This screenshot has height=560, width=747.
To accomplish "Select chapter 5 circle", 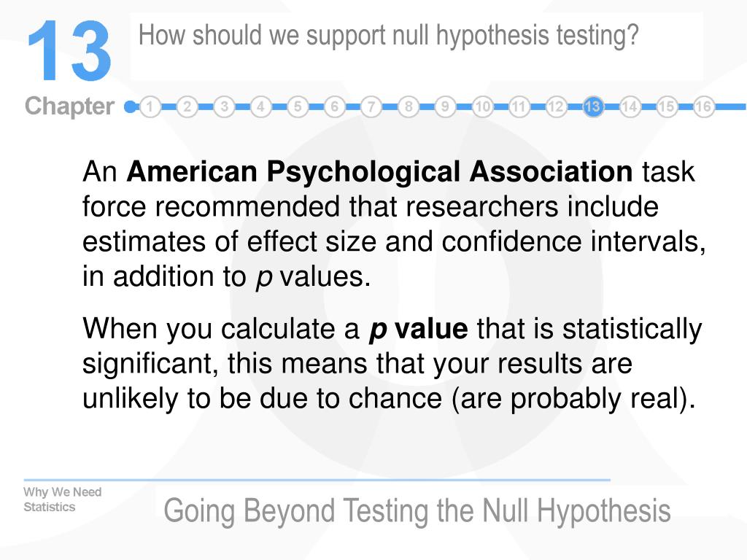I will pyautogui.click(x=298, y=106).
